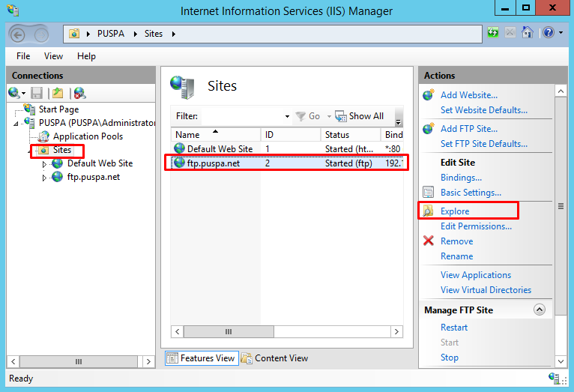574x392 pixels.
Task: Restart the FTP site
Action: pyautogui.click(x=454, y=328)
